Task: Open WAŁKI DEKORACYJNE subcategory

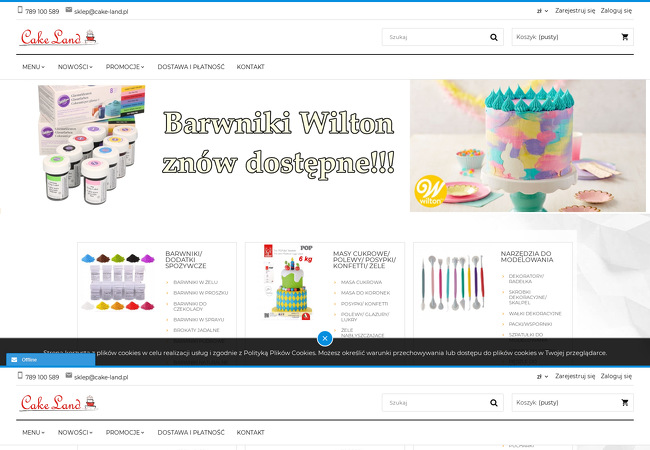Action: 535,314
